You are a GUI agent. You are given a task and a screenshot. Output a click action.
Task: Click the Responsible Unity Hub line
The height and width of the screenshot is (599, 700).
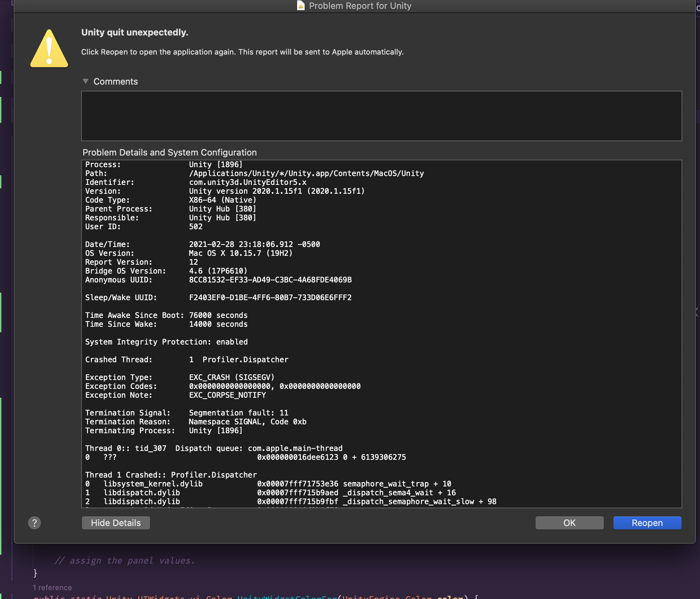(171, 218)
